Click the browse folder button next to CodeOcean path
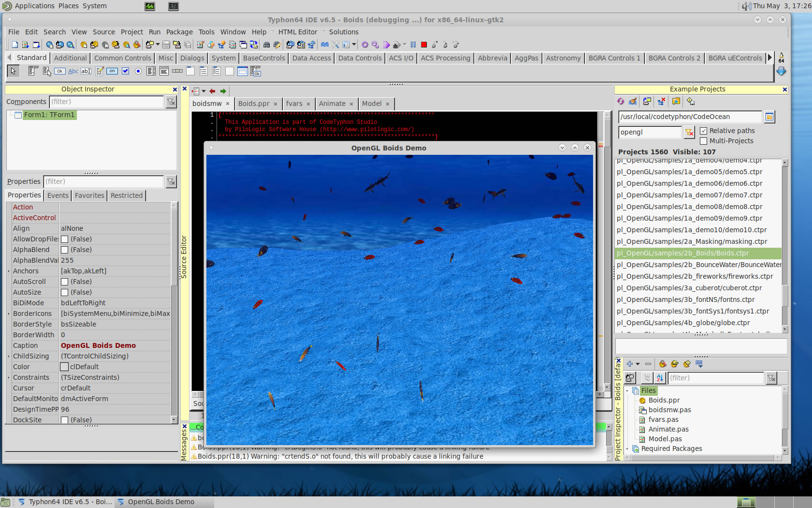The height and width of the screenshot is (508, 812). [769, 117]
